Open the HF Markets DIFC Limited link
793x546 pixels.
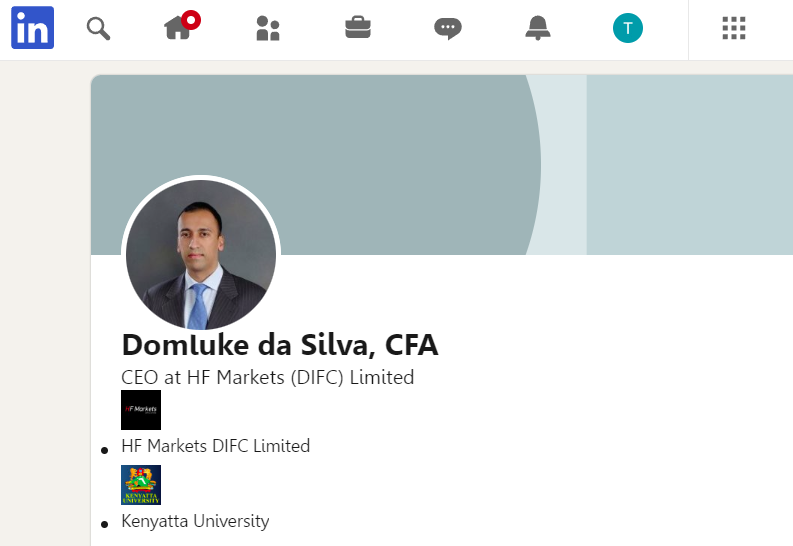click(215, 446)
